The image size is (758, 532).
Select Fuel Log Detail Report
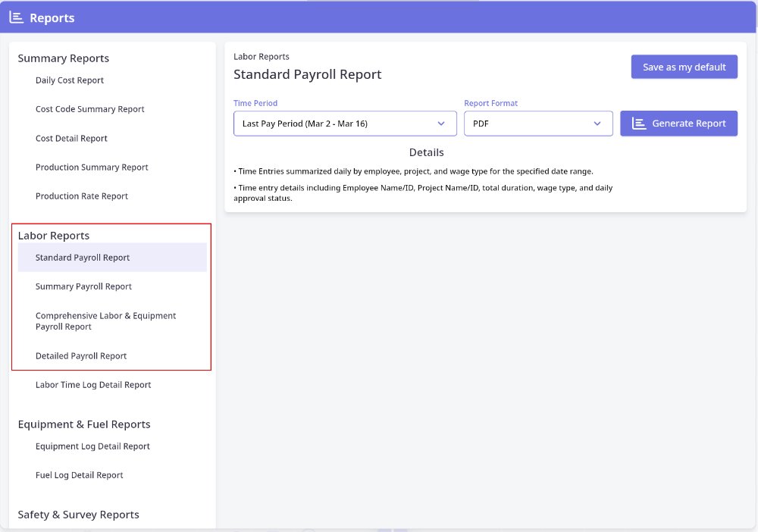coord(79,475)
